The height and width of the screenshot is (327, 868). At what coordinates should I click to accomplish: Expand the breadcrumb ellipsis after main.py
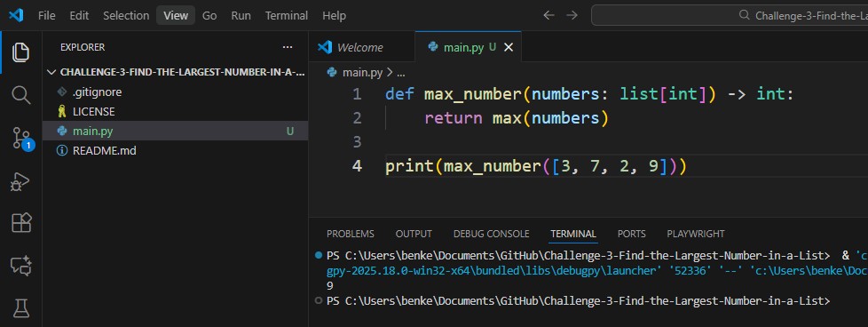pyautogui.click(x=401, y=73)
